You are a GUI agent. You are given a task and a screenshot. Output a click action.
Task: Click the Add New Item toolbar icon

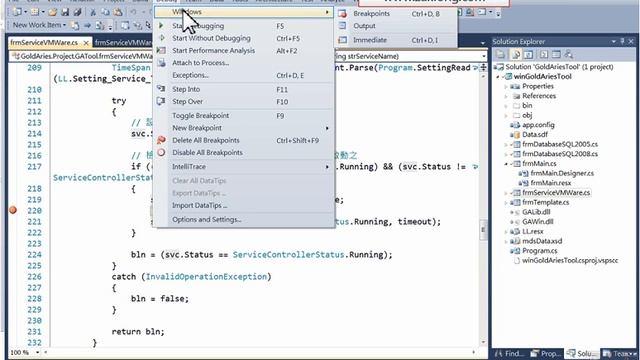click(x=35, y=12)
